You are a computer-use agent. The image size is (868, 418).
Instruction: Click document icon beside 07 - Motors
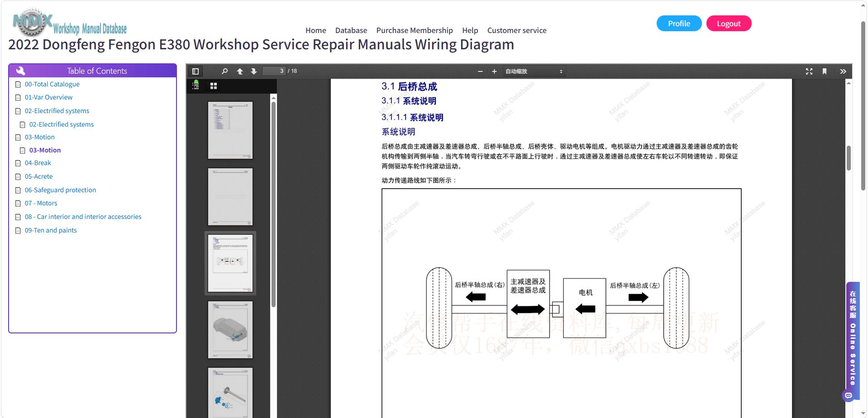[18, 204]
